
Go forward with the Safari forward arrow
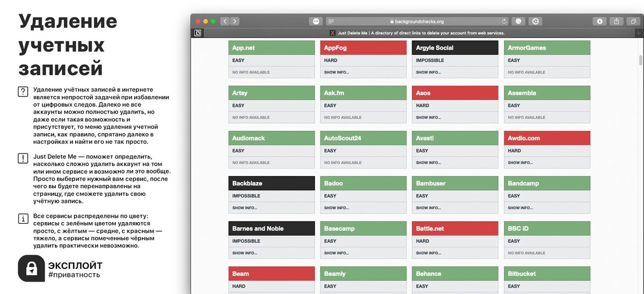point(235,21)
